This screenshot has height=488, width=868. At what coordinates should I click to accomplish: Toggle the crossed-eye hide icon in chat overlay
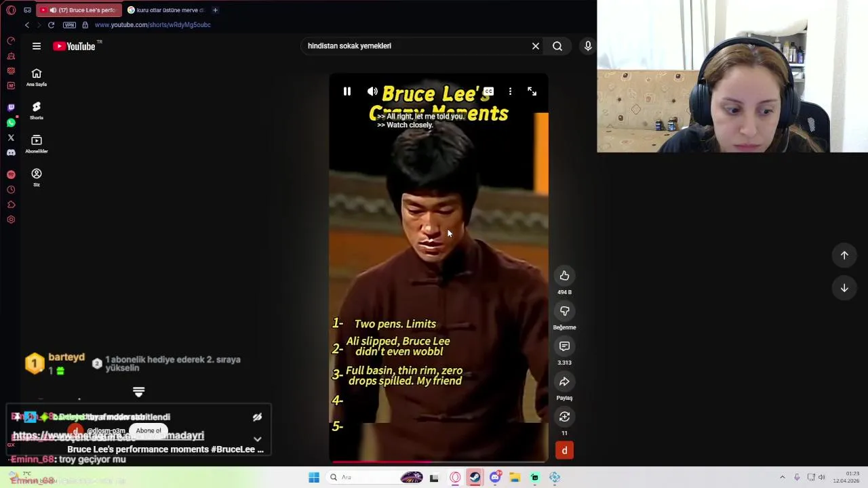[x=257, y=418]
